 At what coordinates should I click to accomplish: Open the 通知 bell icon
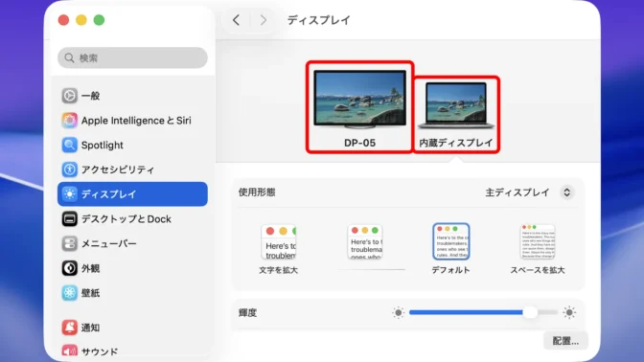(69, 328)
